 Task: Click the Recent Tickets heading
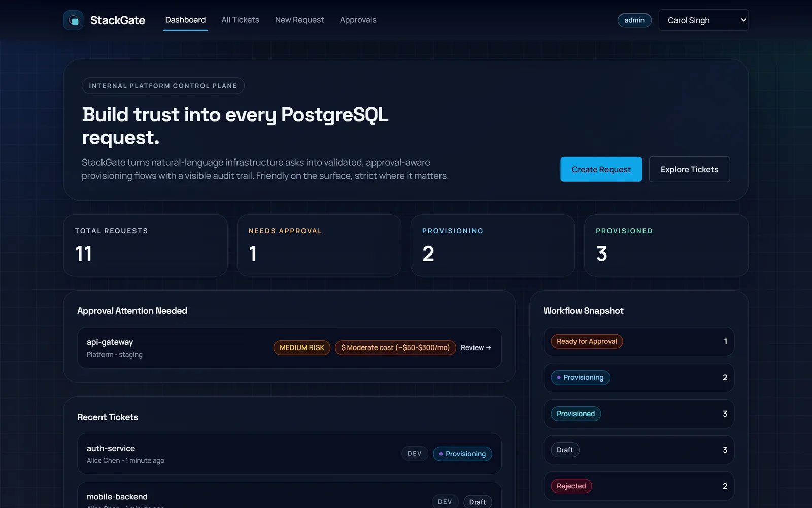(108, 417)
